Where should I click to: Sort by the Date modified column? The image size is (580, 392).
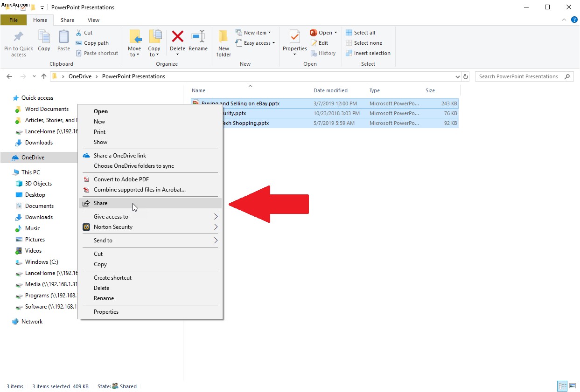click(338, 90)
